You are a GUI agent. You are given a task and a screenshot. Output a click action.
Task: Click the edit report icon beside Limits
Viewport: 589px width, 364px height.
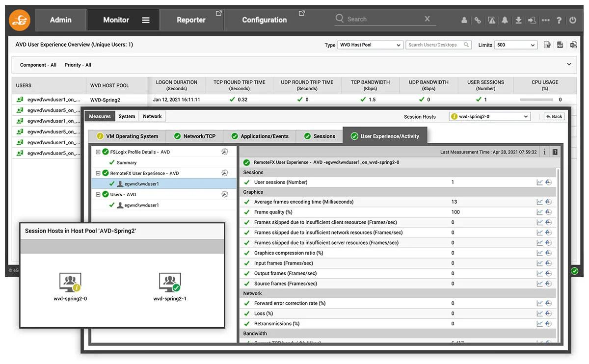pyautogui.click(x=547, y=45)
